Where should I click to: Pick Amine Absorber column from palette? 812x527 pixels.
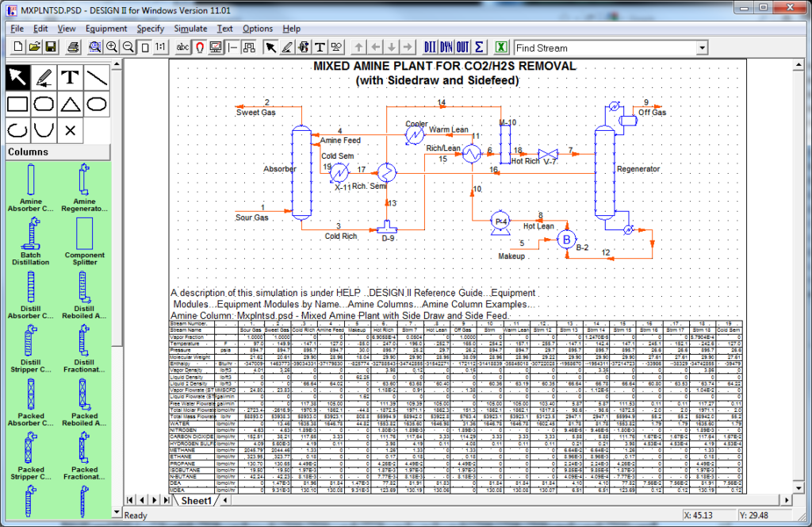point(31,187)
